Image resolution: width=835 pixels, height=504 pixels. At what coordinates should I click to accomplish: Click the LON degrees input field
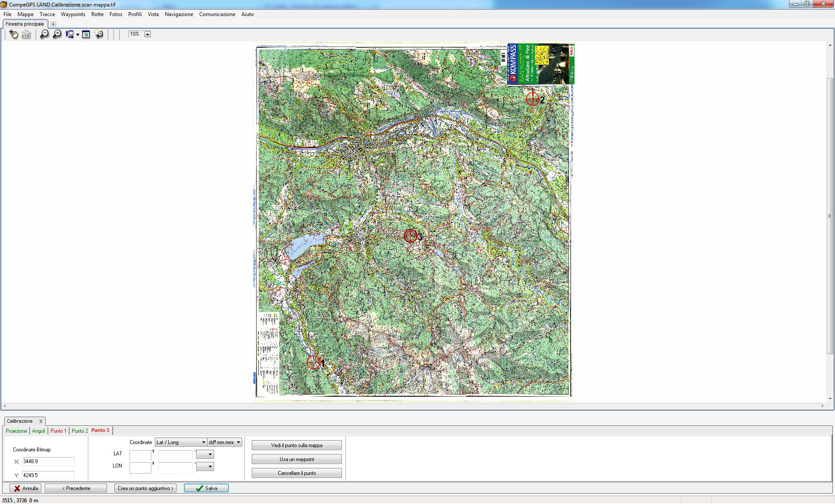pyautogui.click(x=140, y=468)
